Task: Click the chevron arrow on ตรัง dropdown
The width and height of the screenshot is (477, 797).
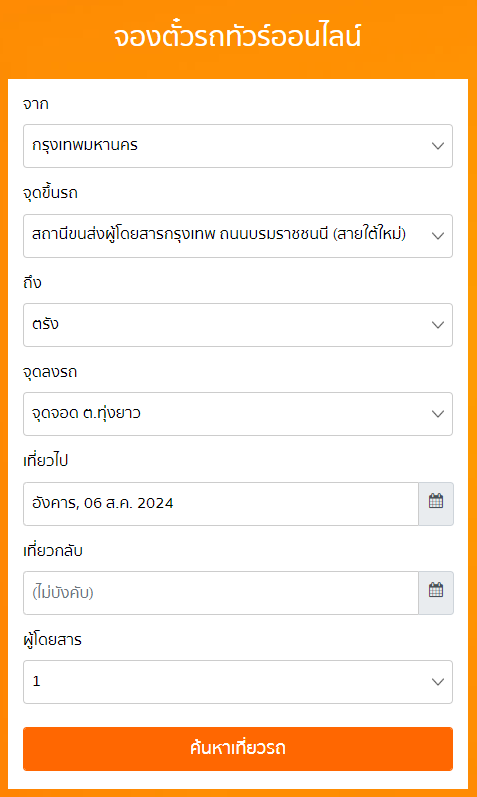Action: tap(438, 325)
